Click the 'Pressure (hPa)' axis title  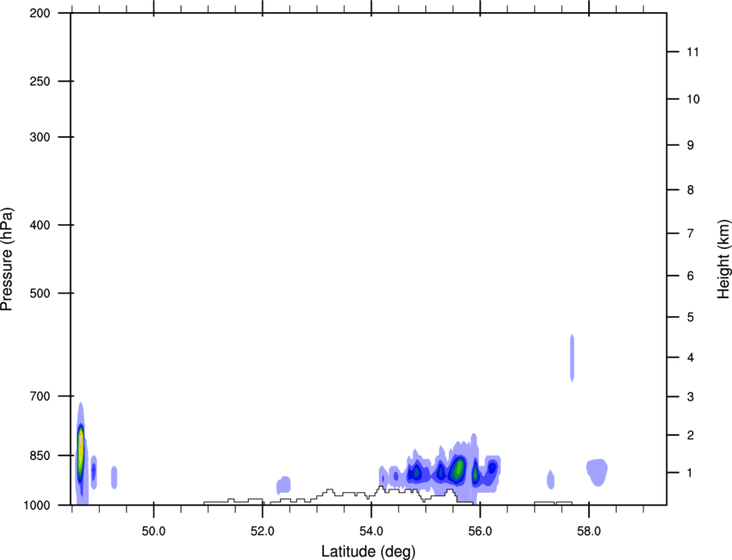(x=7, y=259)
